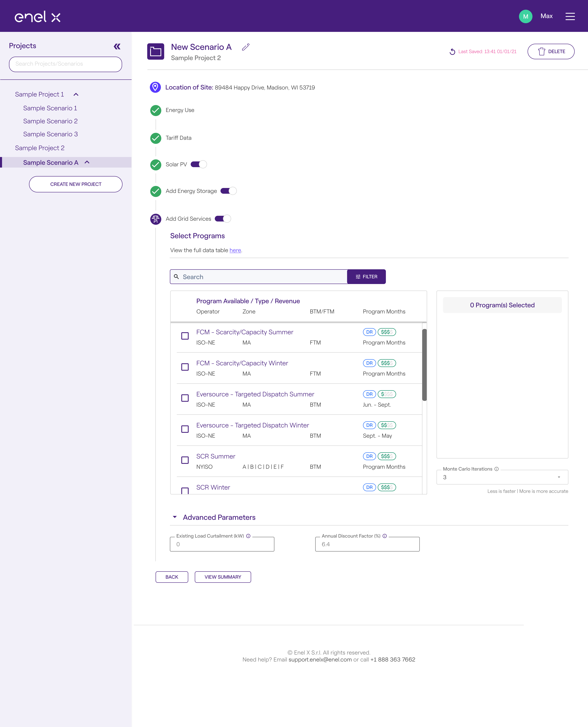This screenshot has width=588, height=727.
Task: Click the Existing Load Curtailment info icon
Action: tap(248, 536)
